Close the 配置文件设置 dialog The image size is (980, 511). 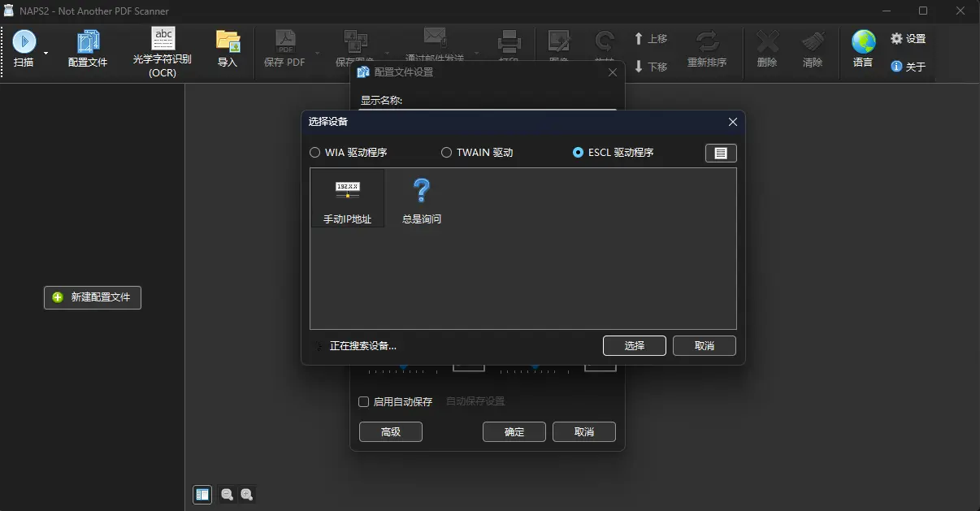click(x=613, y=72)
